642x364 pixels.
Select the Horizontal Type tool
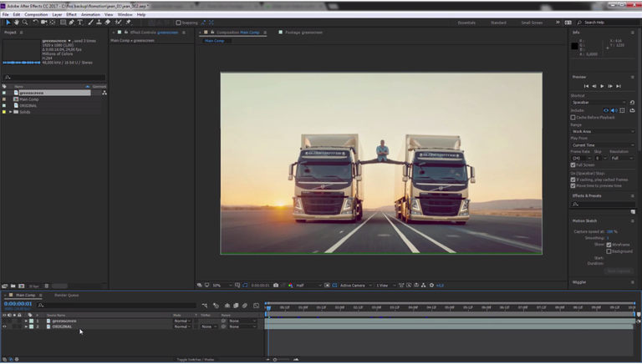pyautogui.click(x=80, y=23)
